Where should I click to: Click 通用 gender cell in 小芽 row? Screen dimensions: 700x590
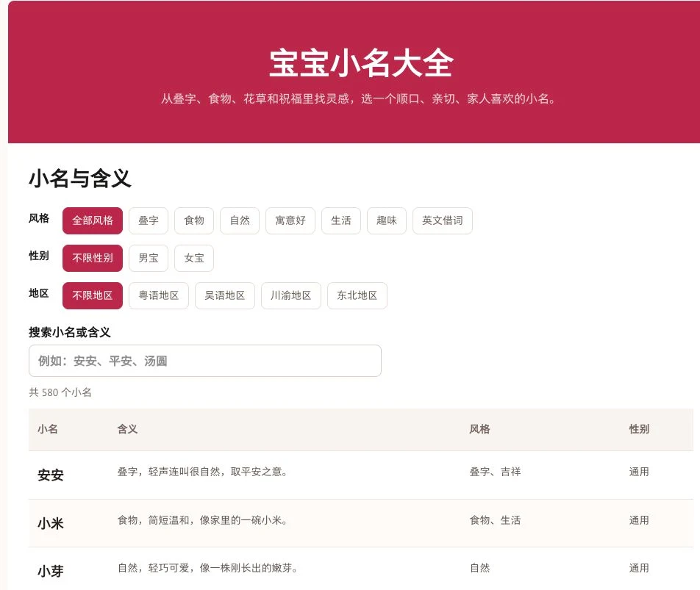(639, 568)
